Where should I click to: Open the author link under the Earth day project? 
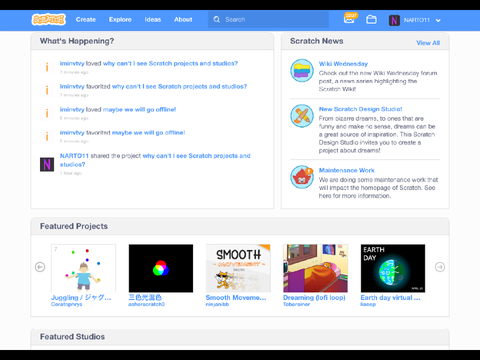[x=368, y=304]
